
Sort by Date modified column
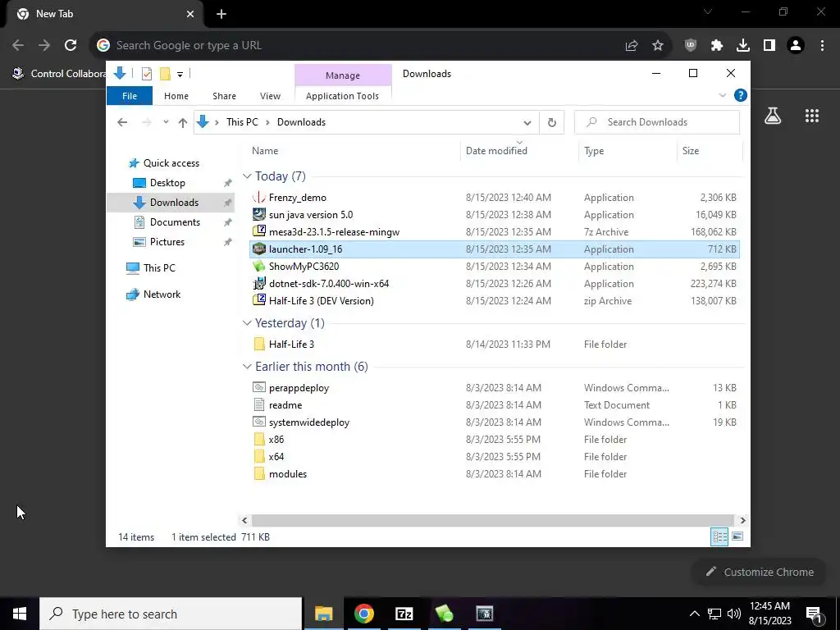(x=519, y=151)
